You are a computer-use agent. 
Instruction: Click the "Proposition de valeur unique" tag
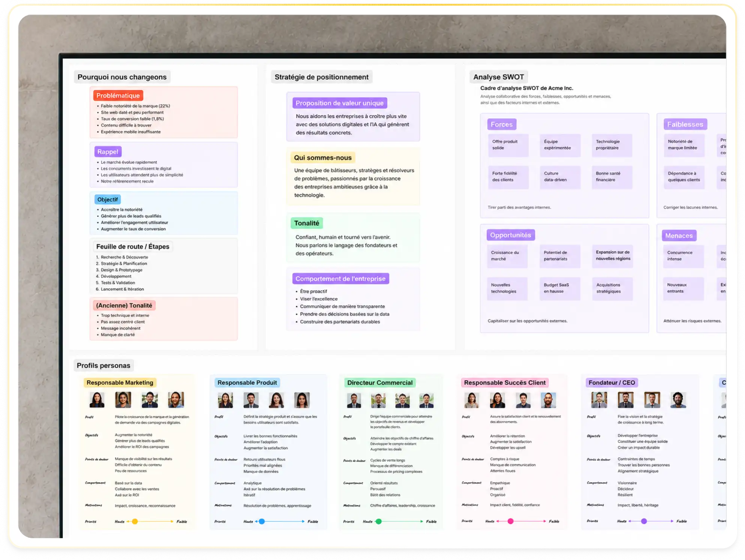[x=340, y=103]
